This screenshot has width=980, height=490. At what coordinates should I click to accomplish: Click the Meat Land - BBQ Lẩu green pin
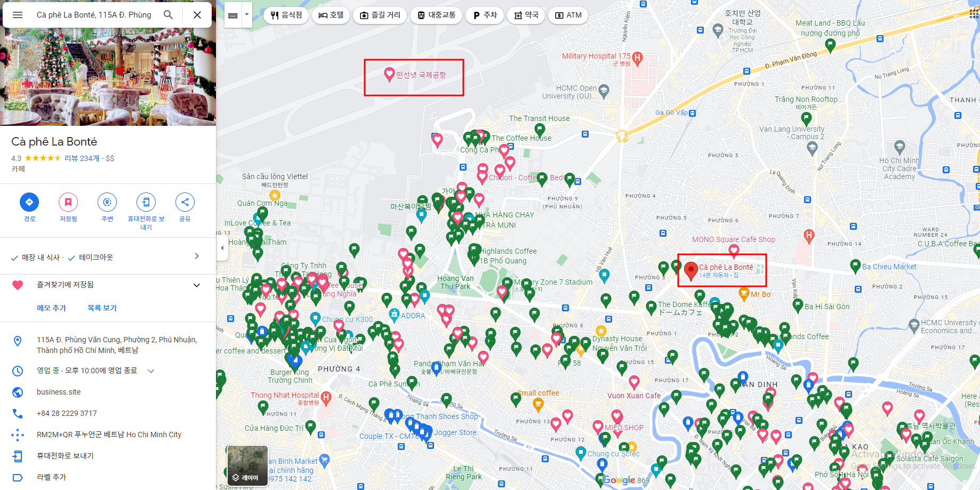point(830,45)
